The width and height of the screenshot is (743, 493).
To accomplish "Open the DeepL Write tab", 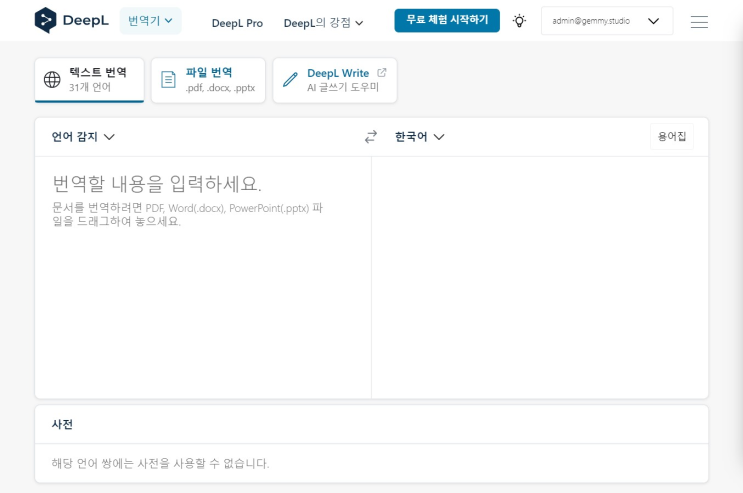I will point(335,80).
